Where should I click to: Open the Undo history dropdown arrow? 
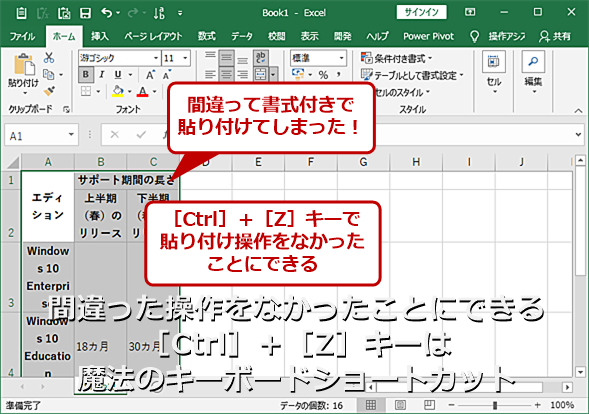[118, 13]
